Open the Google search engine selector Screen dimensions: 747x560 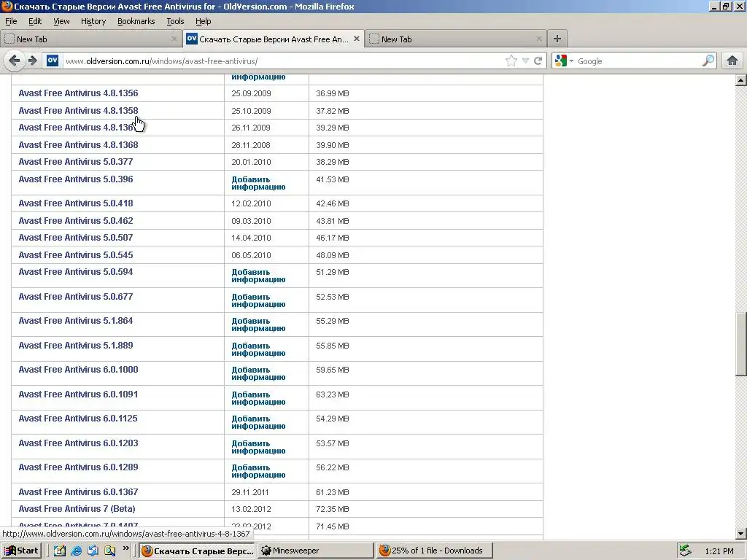coord(564,61)
